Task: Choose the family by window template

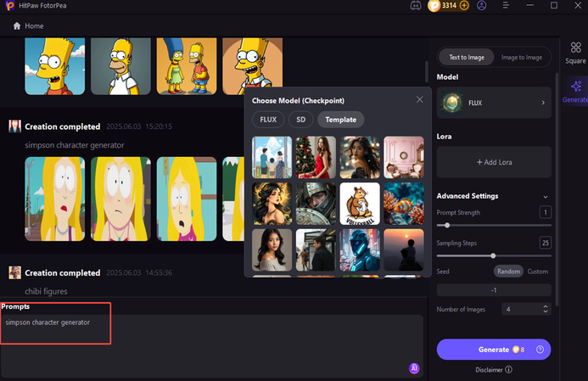Action: 272,157
